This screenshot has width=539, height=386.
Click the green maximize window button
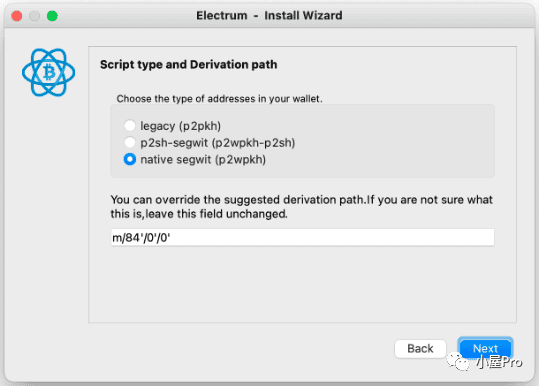pyautogui.click(x=52, y=16)
